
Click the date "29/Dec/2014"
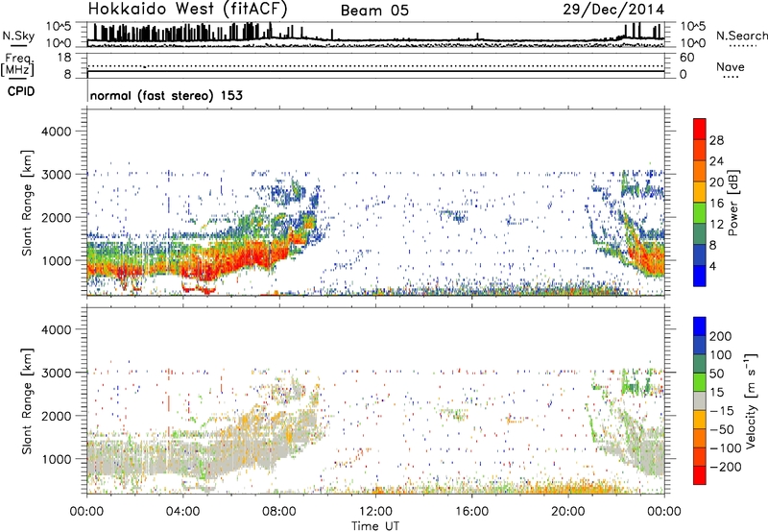point(613,10)
